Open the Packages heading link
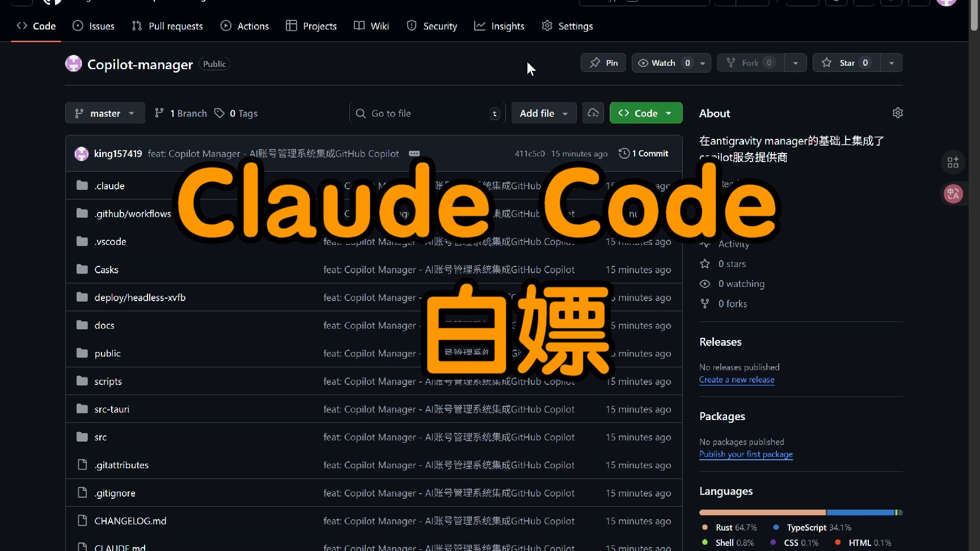 tap(722, 416)
